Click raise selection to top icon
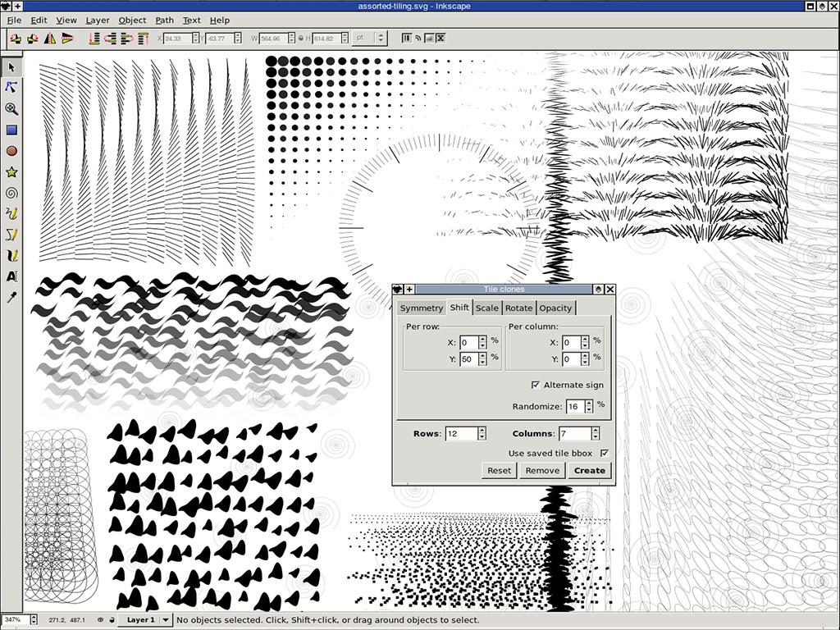The height and width of the screenshot is (630, 840). [x=143, y=39]
